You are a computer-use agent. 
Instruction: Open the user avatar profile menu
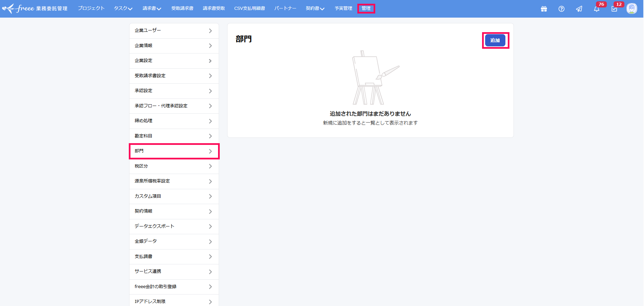point(631,8)
